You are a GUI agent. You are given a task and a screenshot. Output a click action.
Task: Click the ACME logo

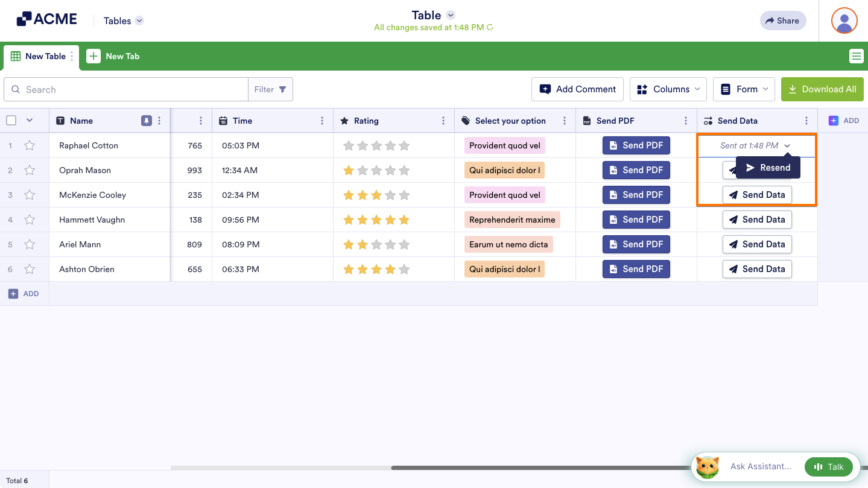click(x=46, y=19)
